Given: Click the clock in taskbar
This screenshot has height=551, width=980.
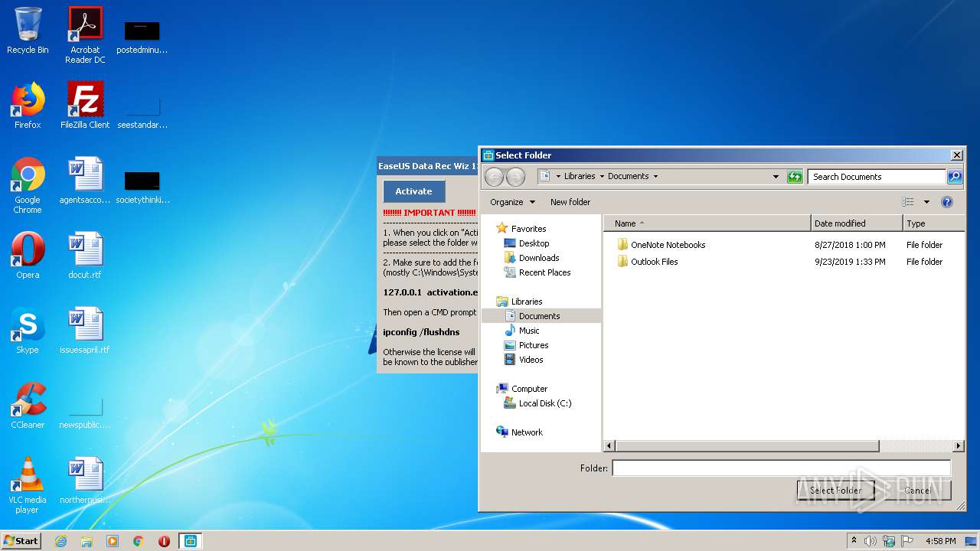Looking at the screenshot, I should [940, 541].
